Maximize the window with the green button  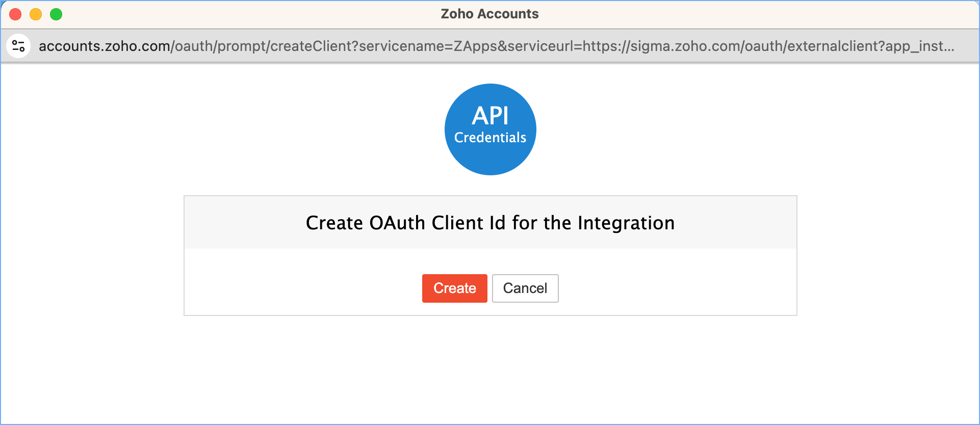pos(56,14)
